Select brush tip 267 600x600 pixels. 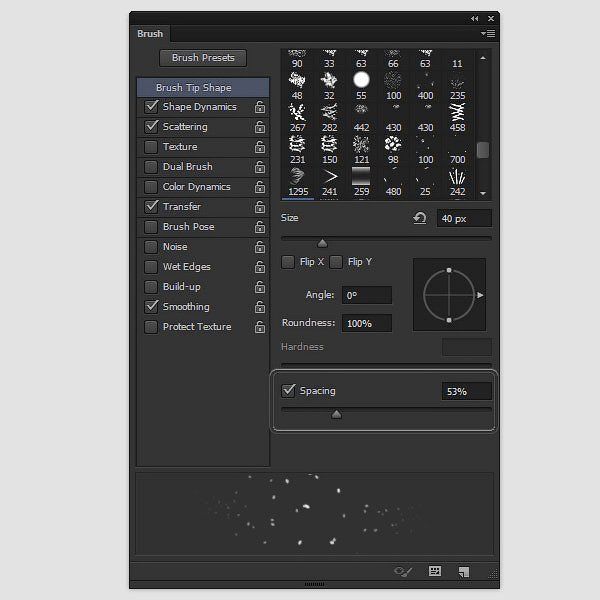click(x=297, y=117)
